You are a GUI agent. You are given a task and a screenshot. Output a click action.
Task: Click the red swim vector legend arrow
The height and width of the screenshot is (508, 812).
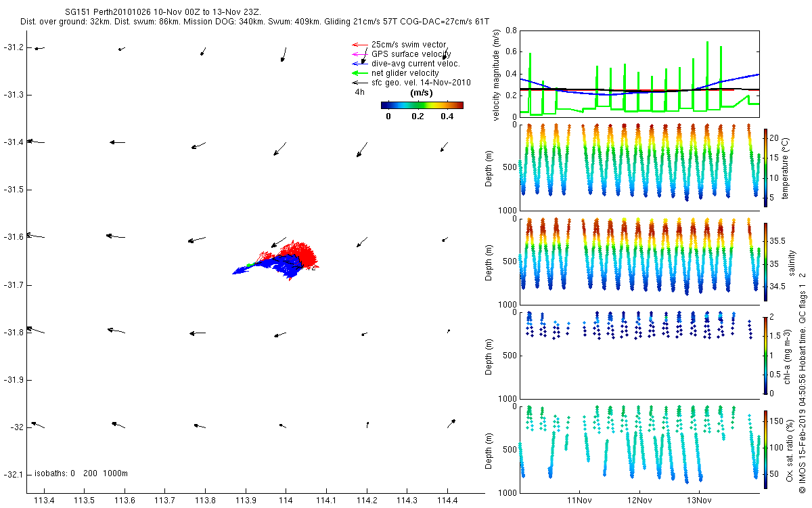click(x=359, y=45)
